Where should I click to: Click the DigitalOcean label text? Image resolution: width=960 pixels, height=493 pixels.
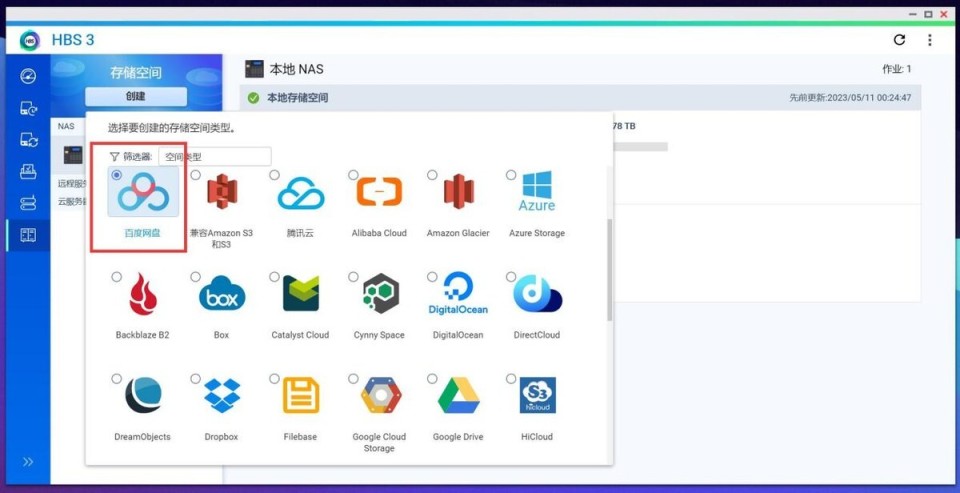tap(458, 335)
